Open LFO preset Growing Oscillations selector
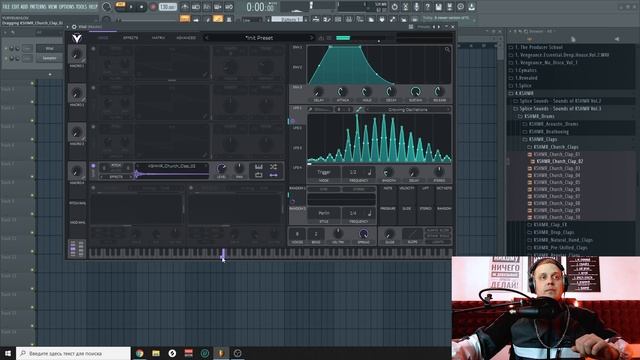Screen dimensions: 640x360 click(408, 109)
